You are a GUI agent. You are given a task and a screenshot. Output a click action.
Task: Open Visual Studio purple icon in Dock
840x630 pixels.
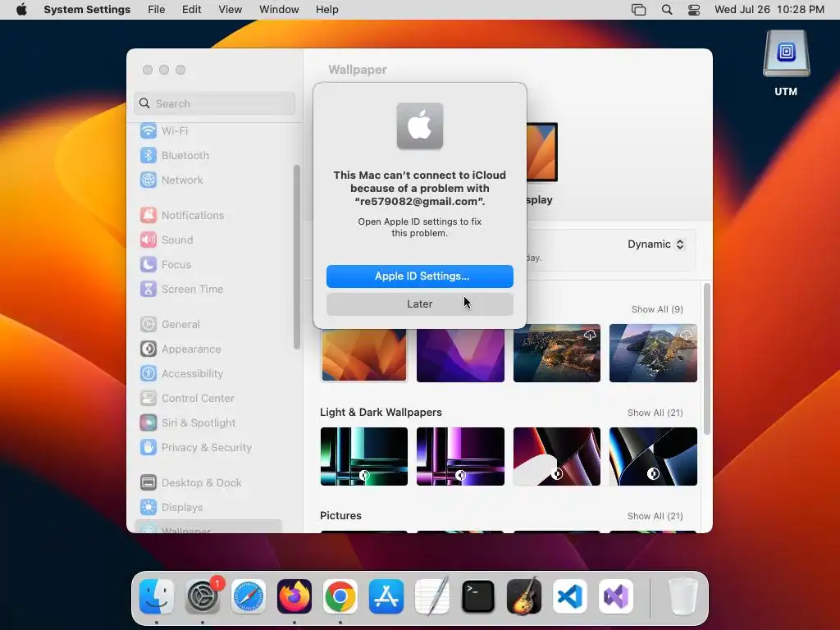tap(616, 596)
